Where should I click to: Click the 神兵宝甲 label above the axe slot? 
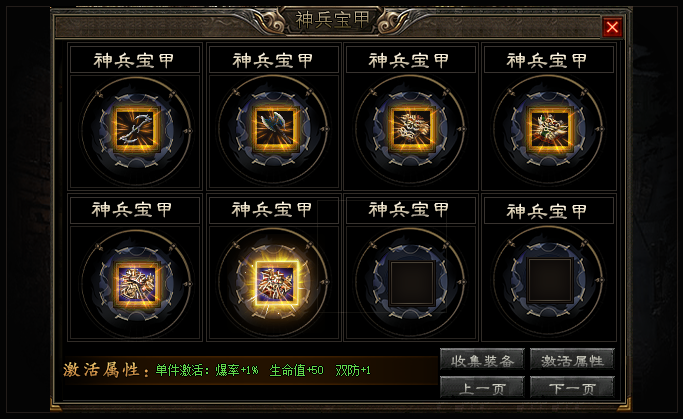pyautogui.click(x=273, y=60)
